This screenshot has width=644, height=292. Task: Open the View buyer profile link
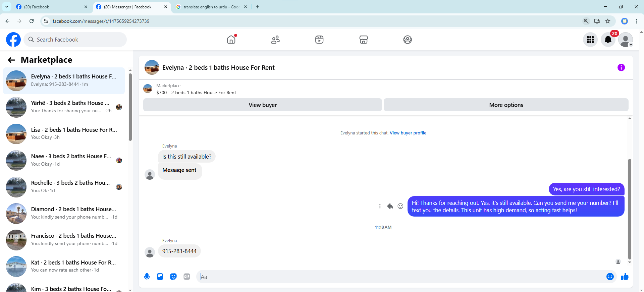tap(408, 133)
